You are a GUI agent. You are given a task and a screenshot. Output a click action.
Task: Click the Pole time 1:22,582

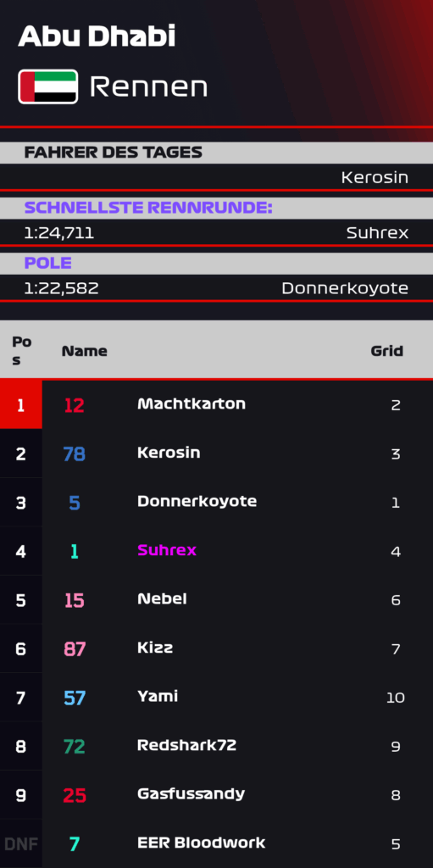pyautogui.click(x=61, y=288)
